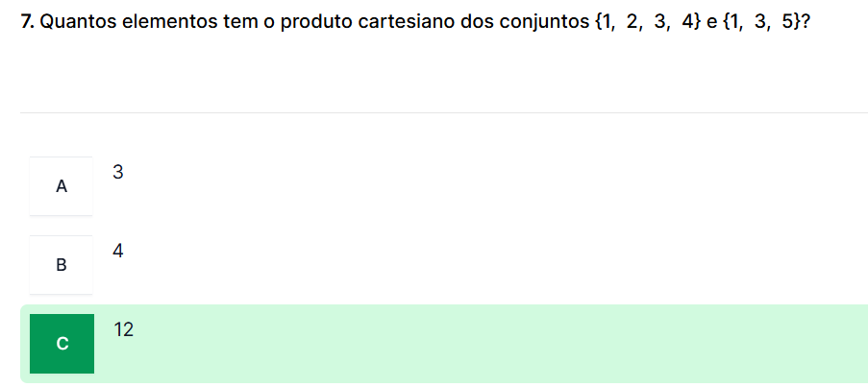The image size is (868, 387).
Task: Click the answer text 3
Action: (117, 173)
